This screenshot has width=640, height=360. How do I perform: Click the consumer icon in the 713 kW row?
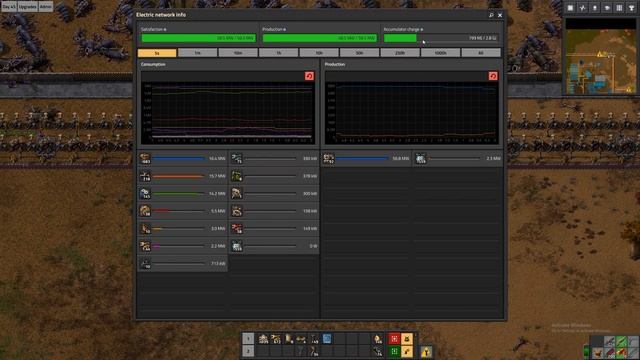145,264
